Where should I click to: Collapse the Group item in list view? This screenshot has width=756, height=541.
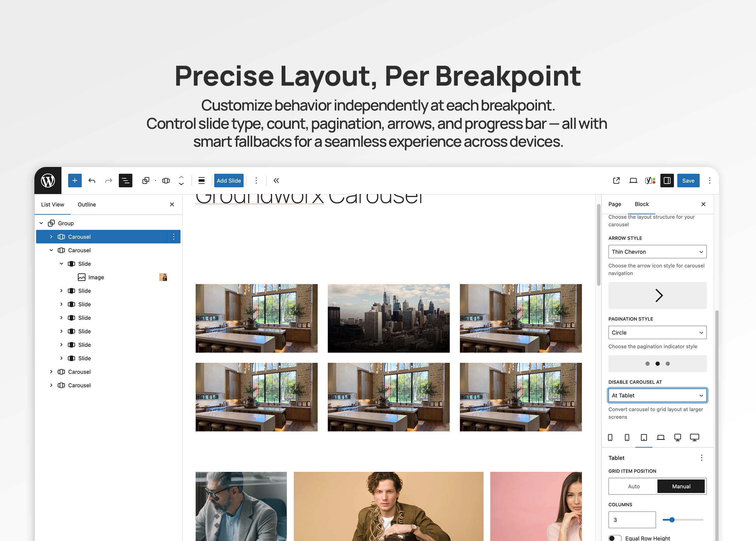pos(41,223)
